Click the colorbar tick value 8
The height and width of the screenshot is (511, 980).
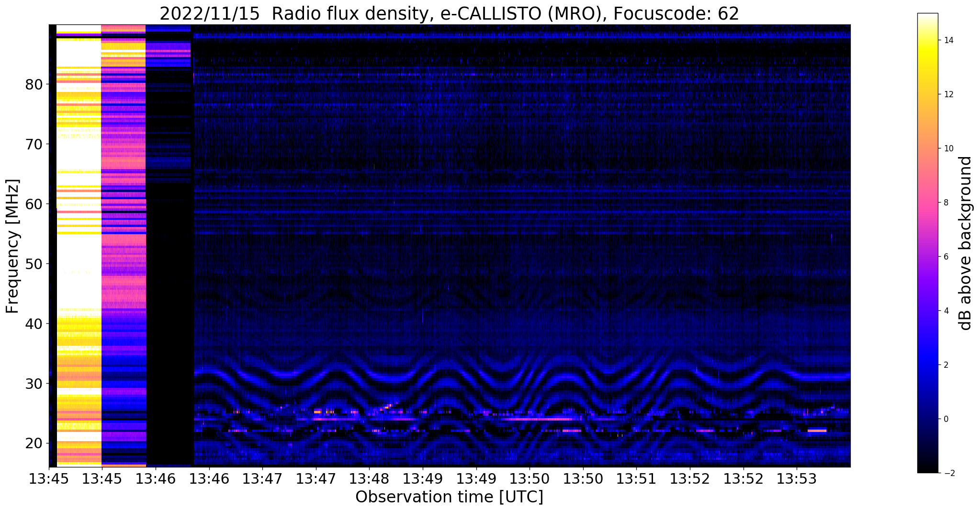click(x=946, y=203)
